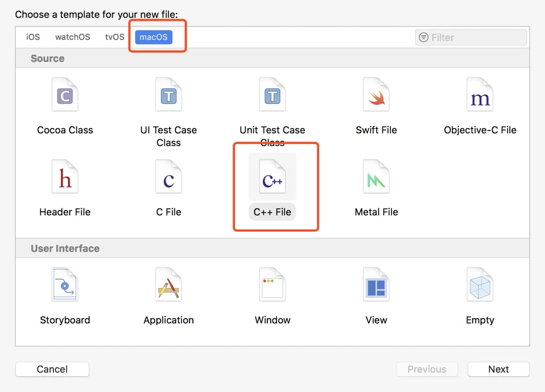Switch to the tvOS tab
The image size is (545, 392).
[115, 37]
